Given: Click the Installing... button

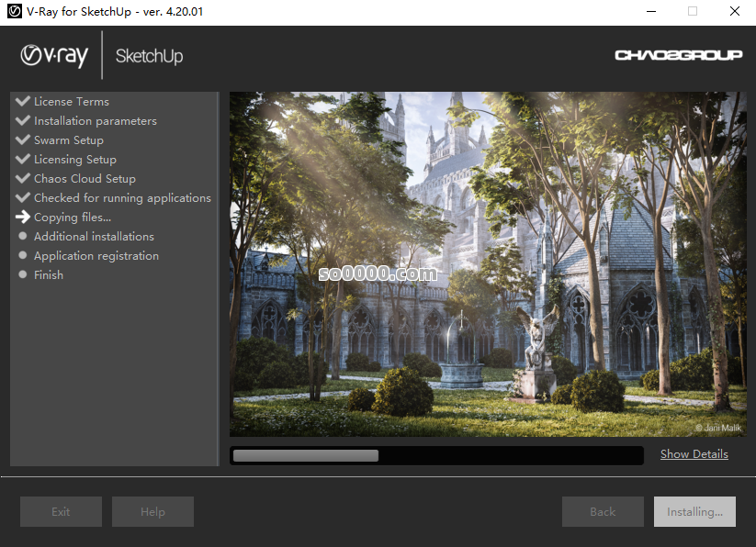Looking at the screenshot, I should coord(694,512).
